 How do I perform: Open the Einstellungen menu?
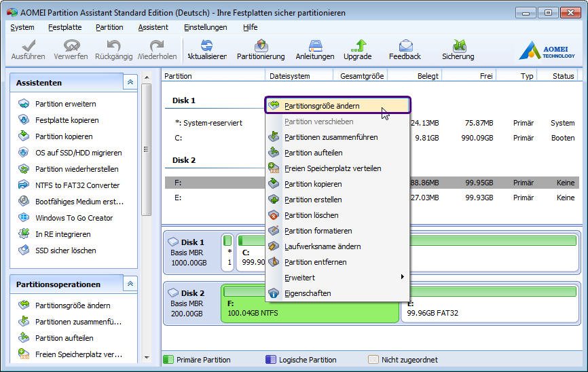[x=206, y=27]
